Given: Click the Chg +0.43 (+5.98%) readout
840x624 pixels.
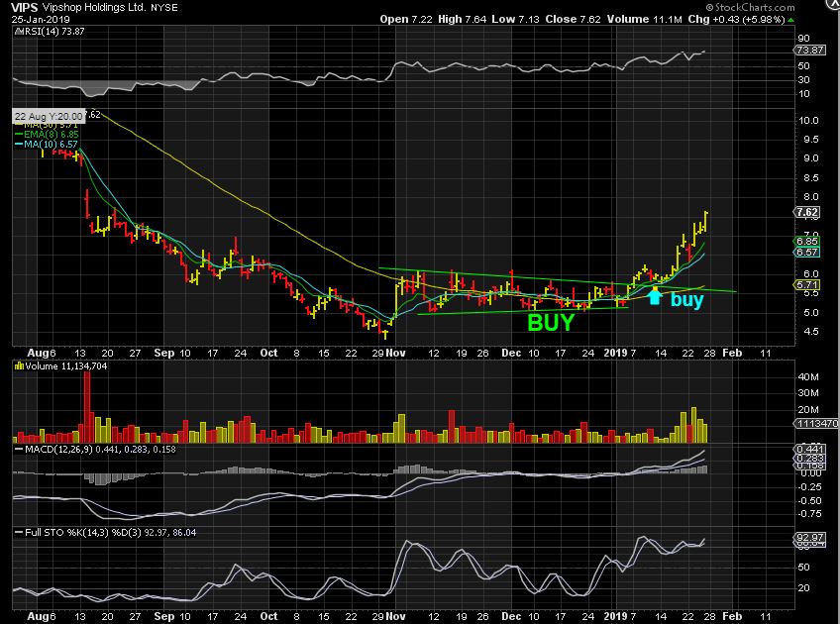Looking at the screenshot, I should pyautogui.click(x=736, y=19).
